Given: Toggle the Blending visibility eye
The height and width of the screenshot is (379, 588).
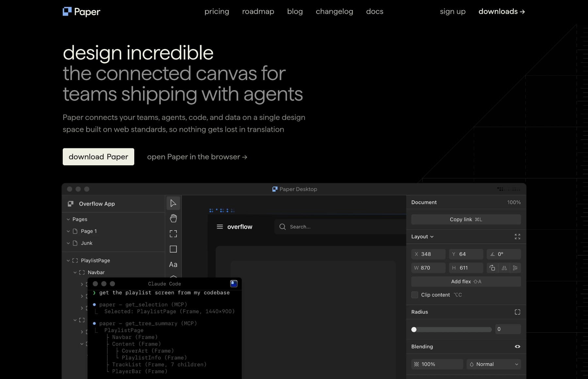Looking at the screenshot, I should (517, 347).
